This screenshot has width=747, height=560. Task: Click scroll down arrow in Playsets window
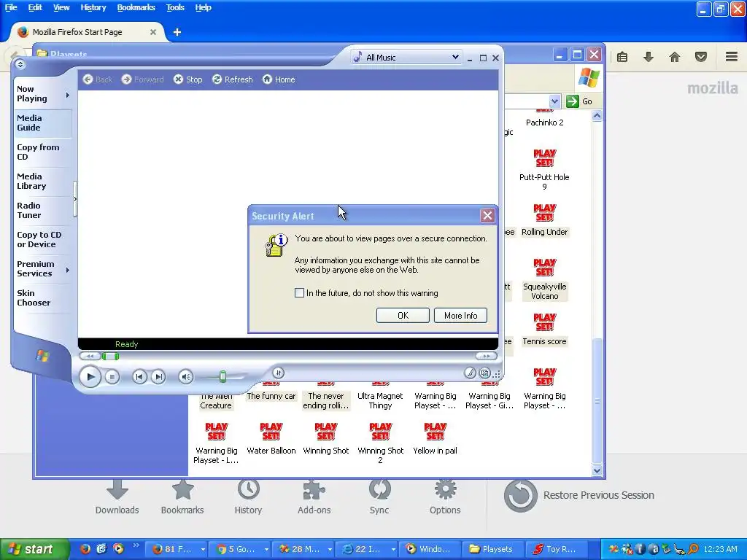(597, 471)
